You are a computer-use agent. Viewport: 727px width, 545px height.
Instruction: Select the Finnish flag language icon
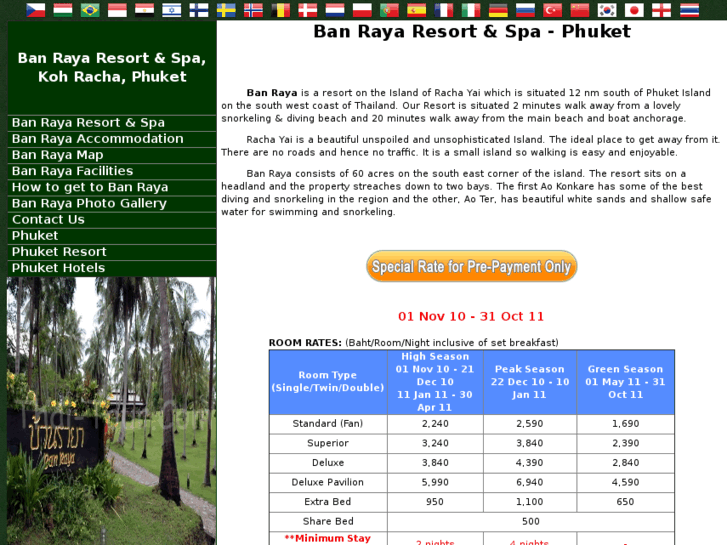(199, 10)
